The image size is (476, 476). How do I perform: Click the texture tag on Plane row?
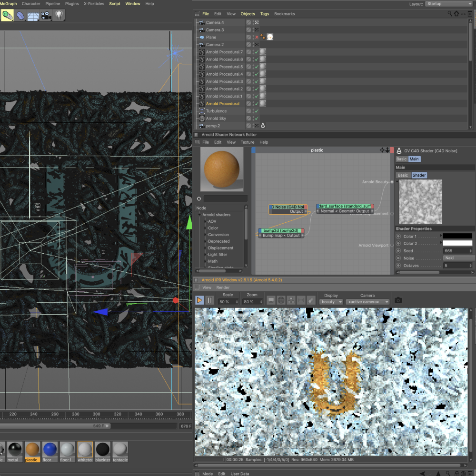(270, 37)
